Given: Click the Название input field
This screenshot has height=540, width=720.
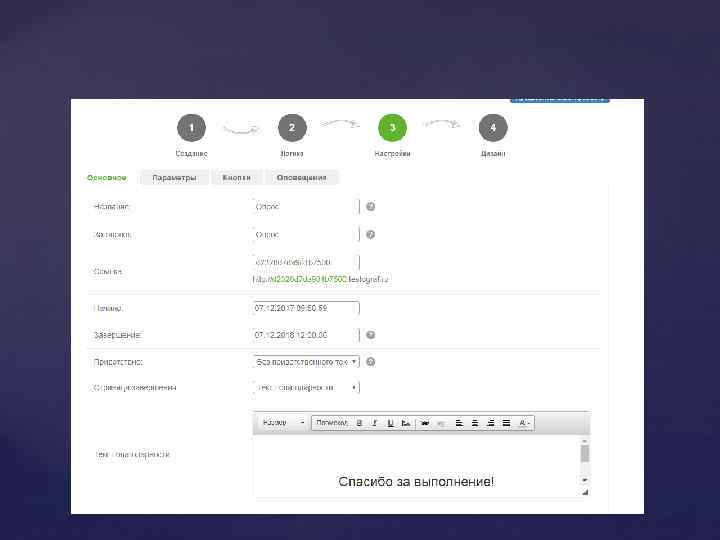Looking at the screenshot, I should point(306,207).
